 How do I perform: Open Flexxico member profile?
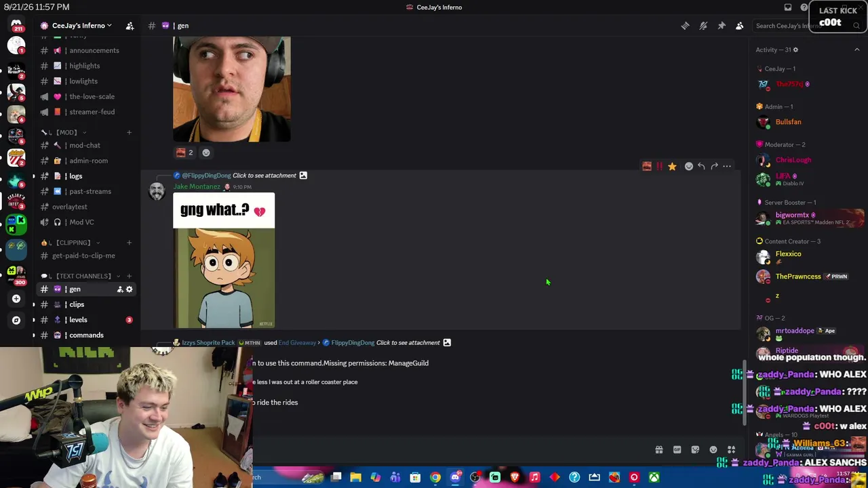(x=788, y=253)
